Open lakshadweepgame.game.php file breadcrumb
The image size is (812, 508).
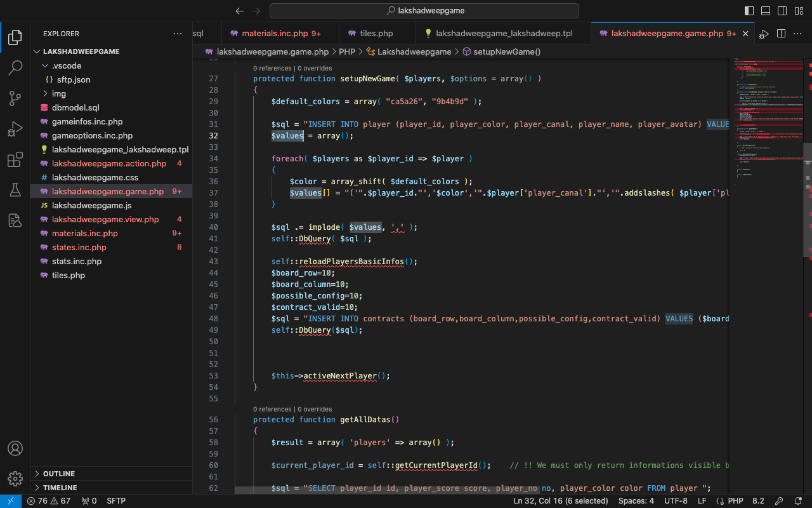pos(266,51)
